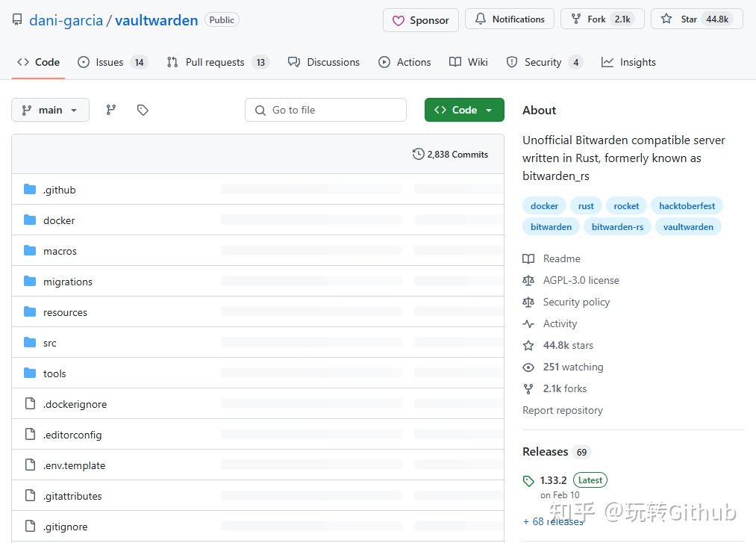Click the book icon beside Readme
This screenshot has width=756, height=543.
528,258
